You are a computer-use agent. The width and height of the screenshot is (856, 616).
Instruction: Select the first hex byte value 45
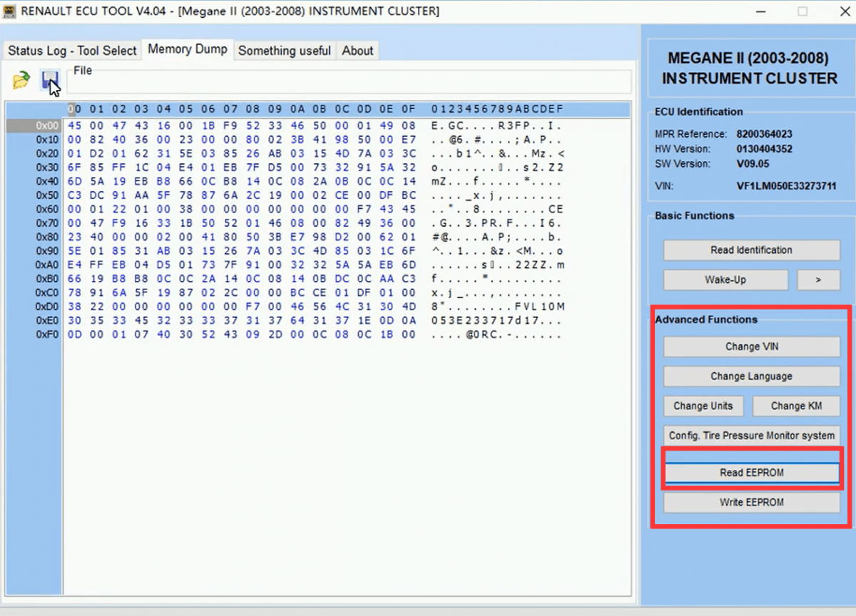coord(74,124)
